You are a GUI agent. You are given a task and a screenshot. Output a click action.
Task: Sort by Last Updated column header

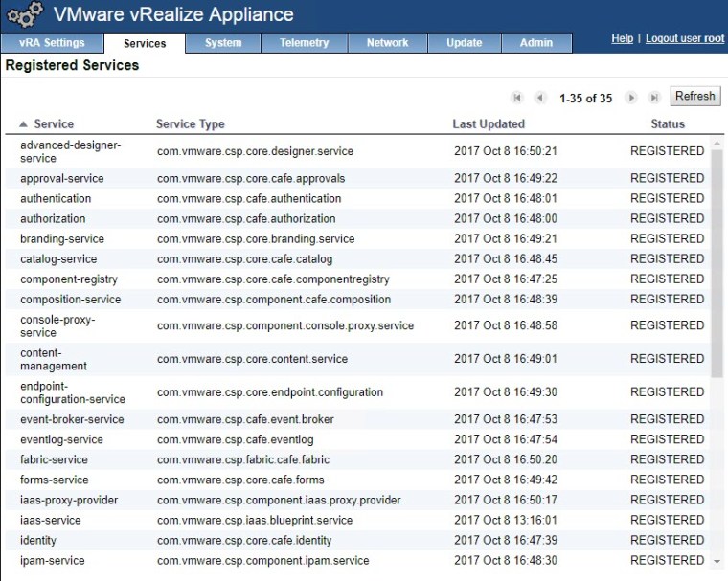[x=489, y=124]
